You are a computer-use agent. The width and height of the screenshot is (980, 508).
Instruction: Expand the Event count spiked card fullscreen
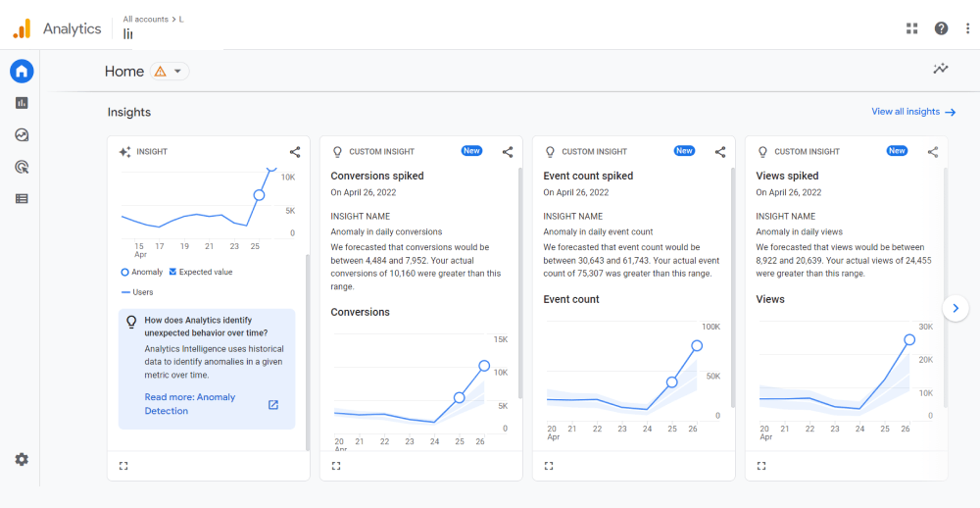point(548,466)
